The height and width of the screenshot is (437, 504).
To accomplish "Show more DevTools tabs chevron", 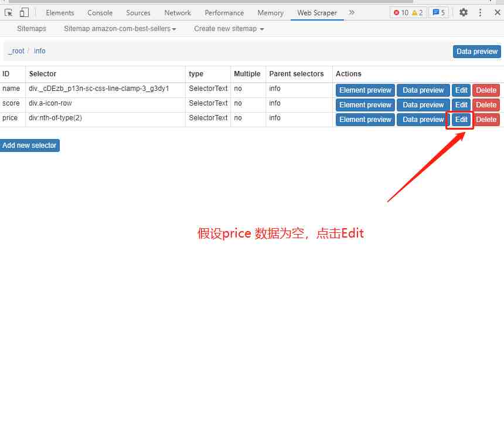I will click(352, 12).
